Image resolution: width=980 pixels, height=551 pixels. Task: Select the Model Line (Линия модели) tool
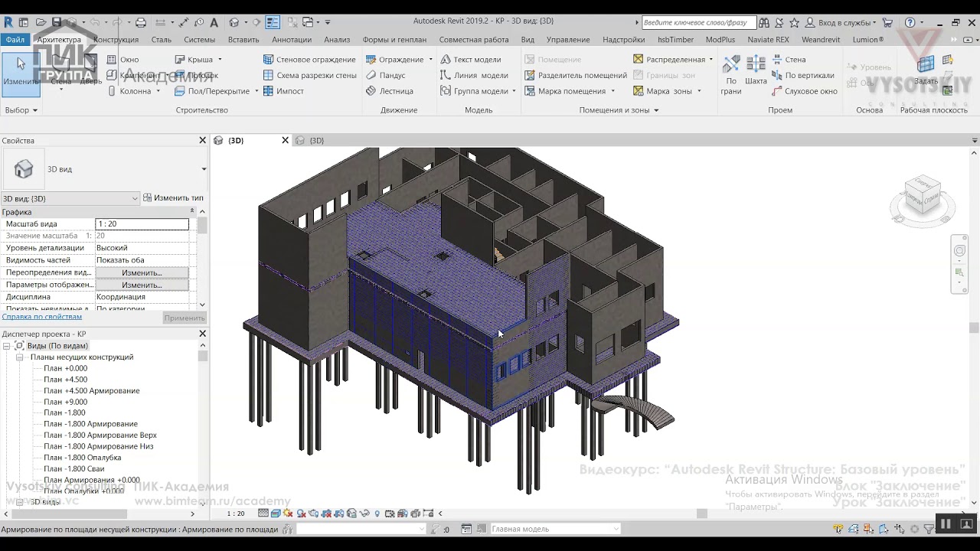475,75
